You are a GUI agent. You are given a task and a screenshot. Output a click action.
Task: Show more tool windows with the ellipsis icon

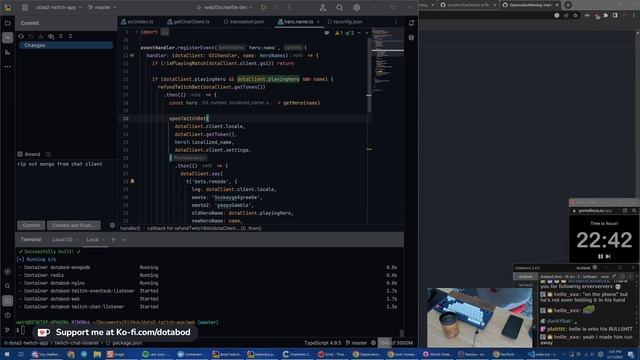(x=7, y=67)
